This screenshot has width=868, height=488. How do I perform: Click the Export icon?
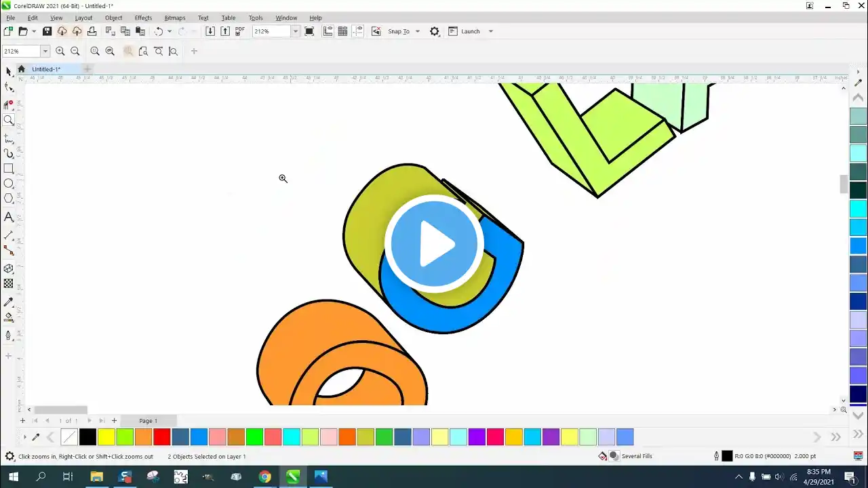click(x=225, y=31)
